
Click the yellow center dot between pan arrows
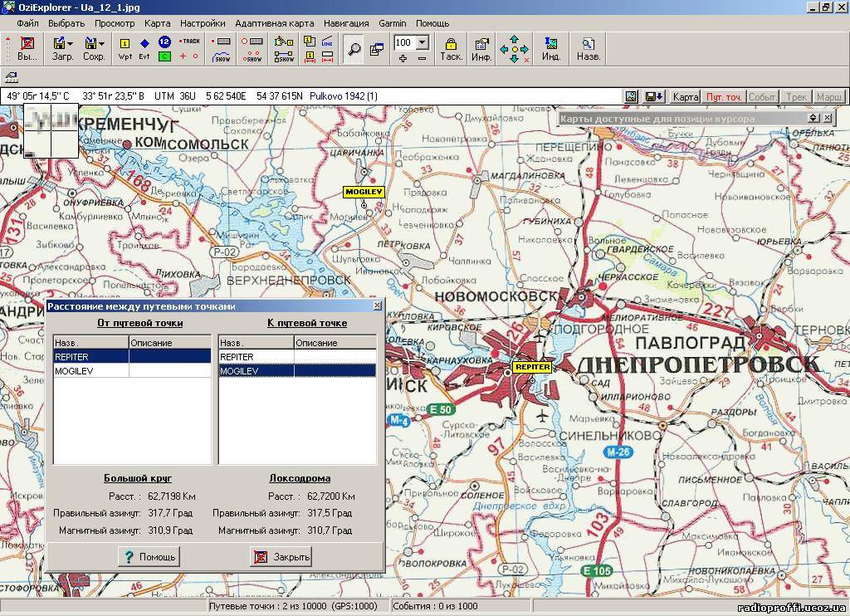(x=515, y=49)
